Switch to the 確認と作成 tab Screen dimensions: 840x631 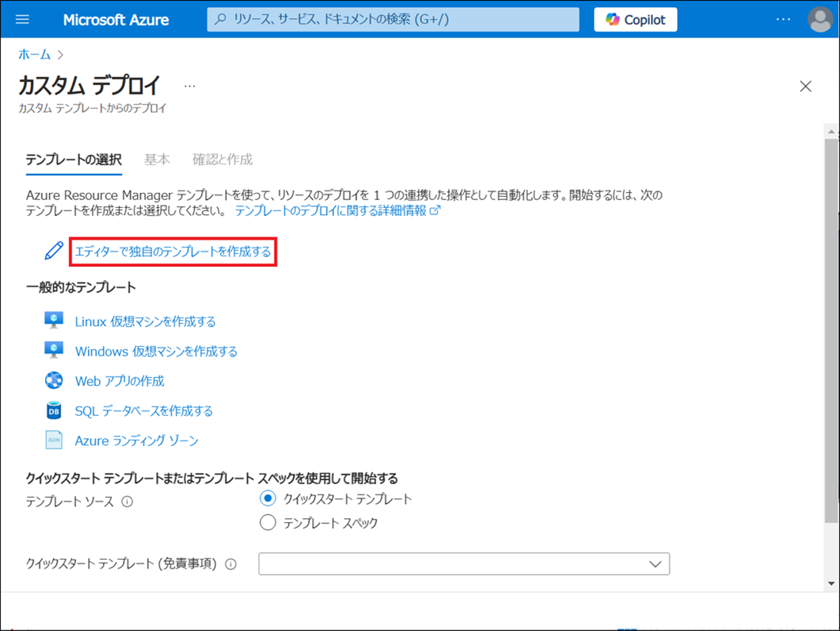(x=222, y=159)
